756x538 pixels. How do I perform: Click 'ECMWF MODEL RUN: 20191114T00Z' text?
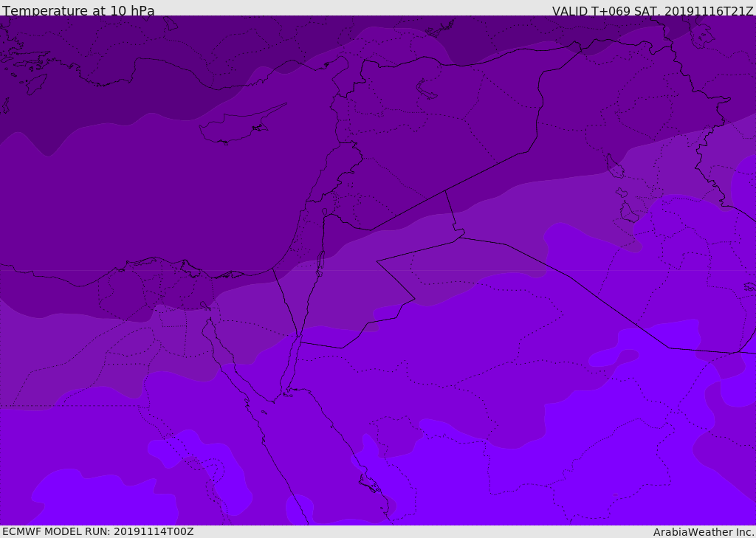tap(98, 531)
